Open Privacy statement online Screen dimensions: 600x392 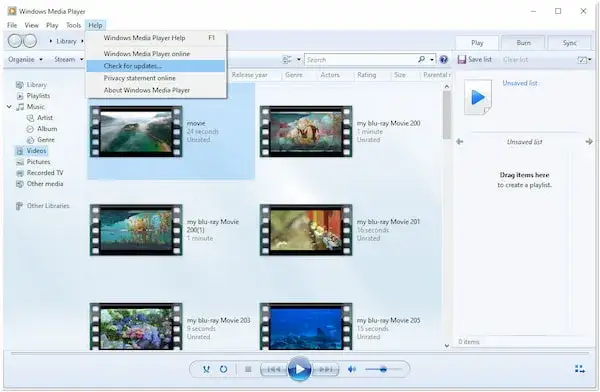(x=156, y=78)
